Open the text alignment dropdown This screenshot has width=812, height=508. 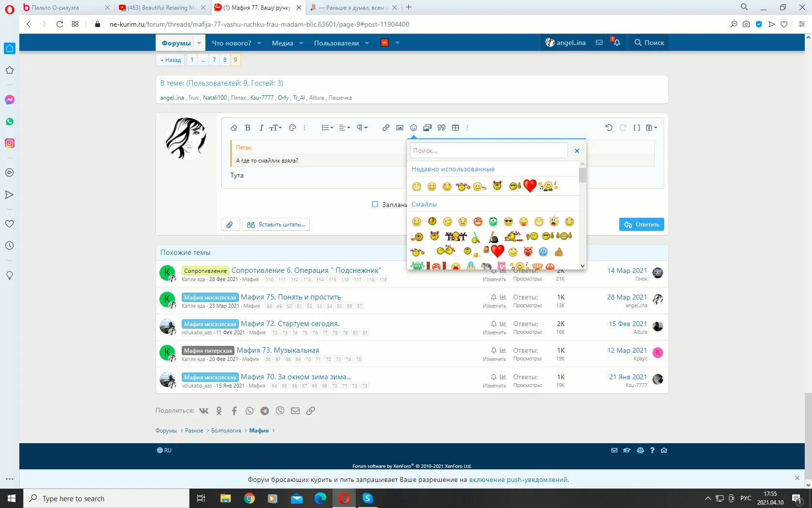click(x=345, y=128)
